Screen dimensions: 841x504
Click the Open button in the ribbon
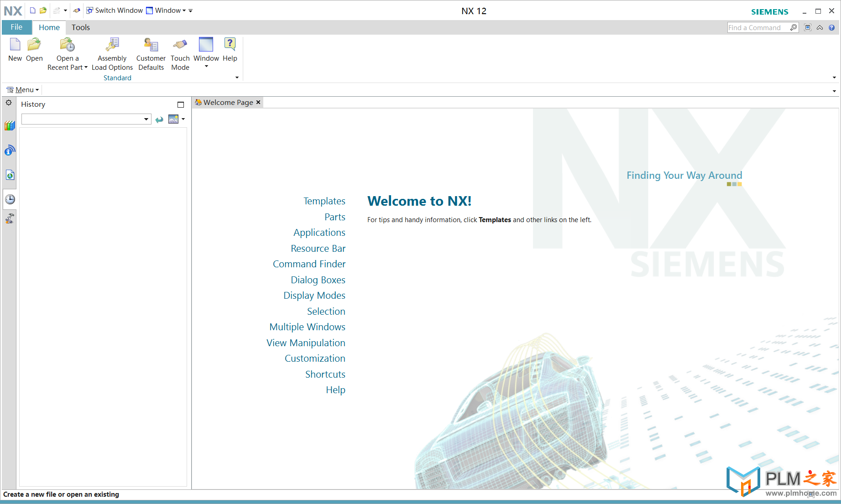coord(34,50)
